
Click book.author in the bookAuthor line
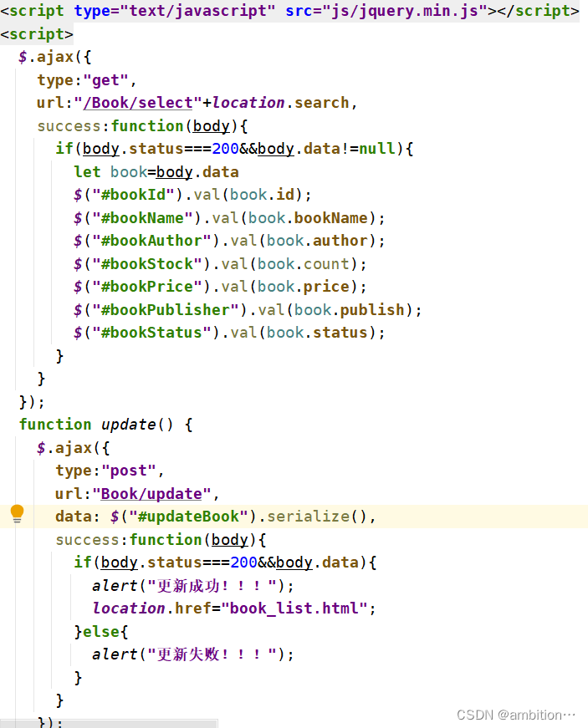click(317, 241)
